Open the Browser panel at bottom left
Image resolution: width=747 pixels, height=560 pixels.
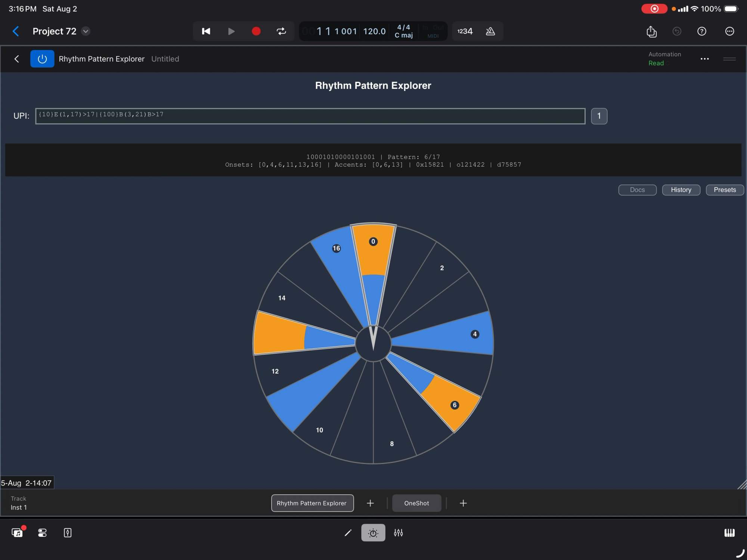pos(18,533)
